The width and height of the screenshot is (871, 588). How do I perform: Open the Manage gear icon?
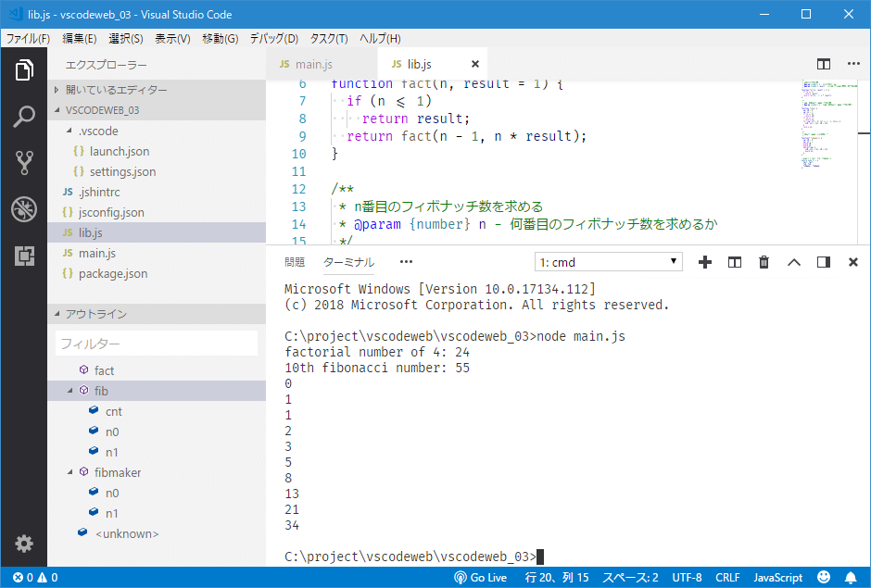point(24,544)
